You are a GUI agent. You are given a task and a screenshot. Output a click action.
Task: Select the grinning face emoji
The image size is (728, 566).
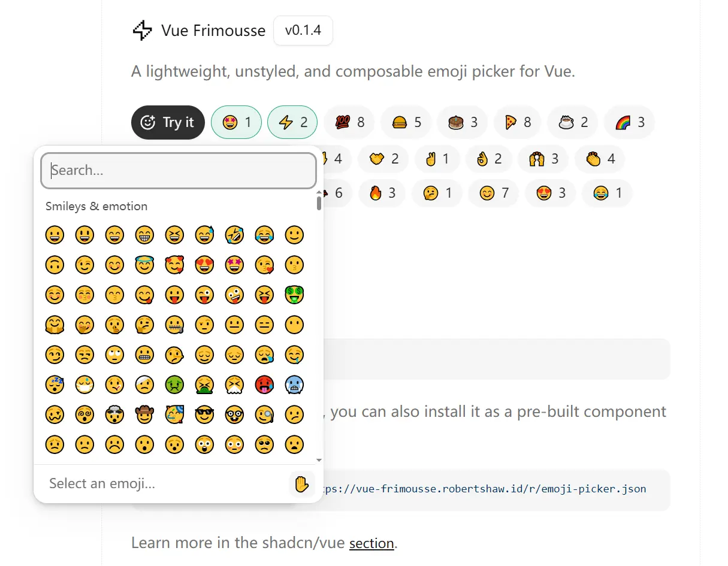pos(55,235)
